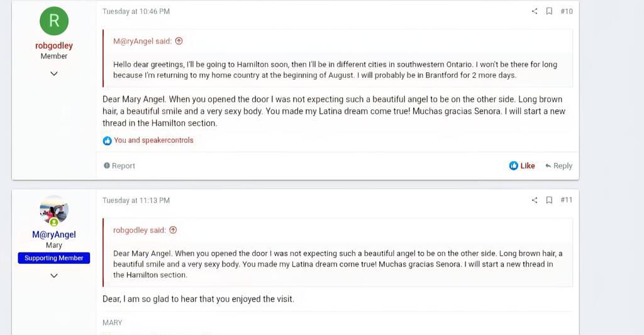Open post number #11 permalink
This screenshot has height=335, width=644.
click(566, 200)
